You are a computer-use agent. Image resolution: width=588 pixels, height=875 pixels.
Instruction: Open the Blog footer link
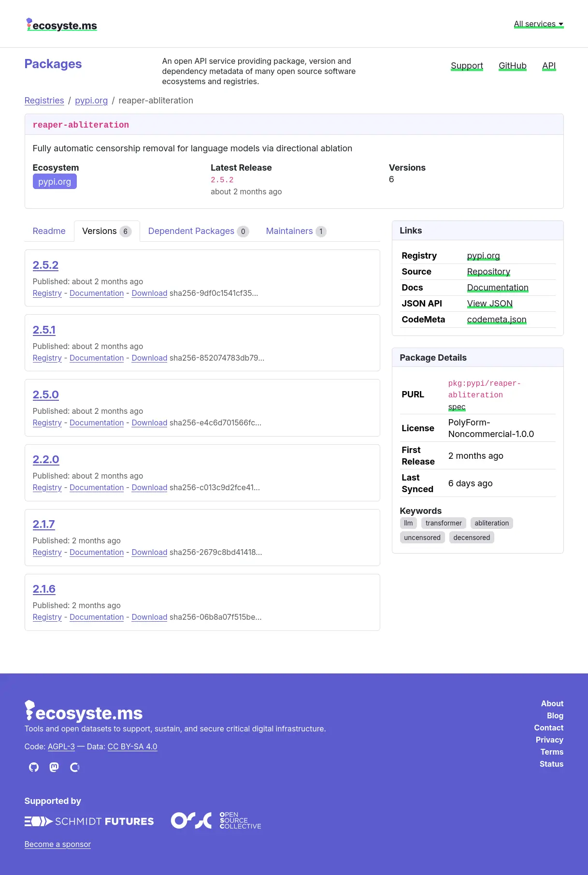click(555, 715)
